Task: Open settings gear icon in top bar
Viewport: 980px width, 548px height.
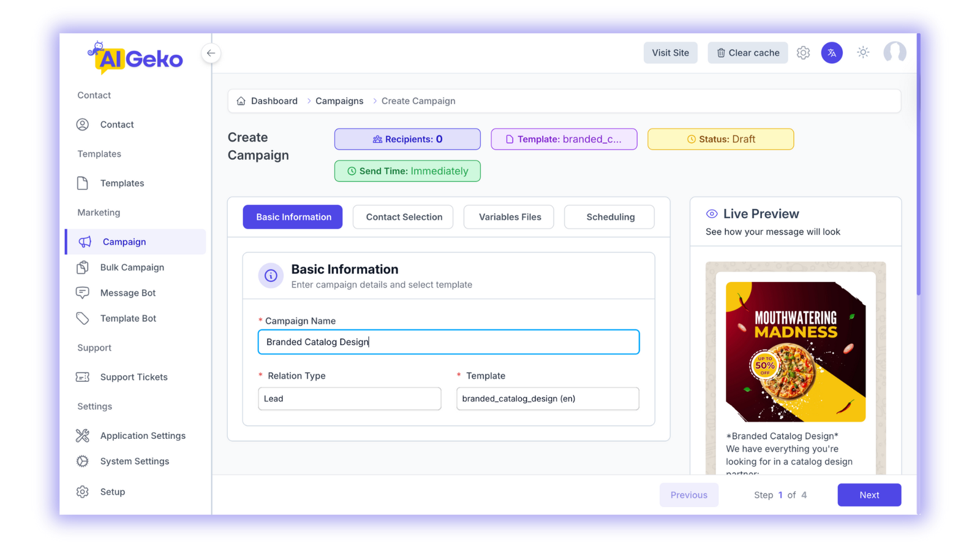Action: pos(803,53)
